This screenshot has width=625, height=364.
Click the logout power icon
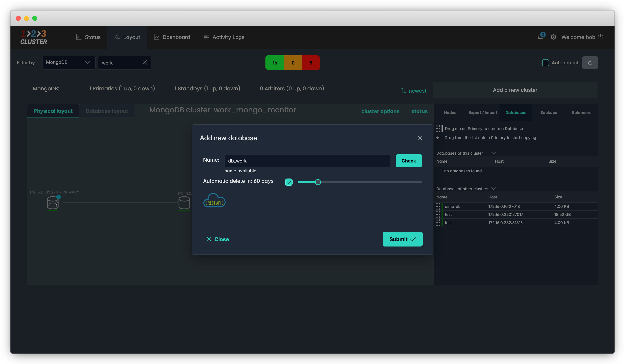pos(601,37)
